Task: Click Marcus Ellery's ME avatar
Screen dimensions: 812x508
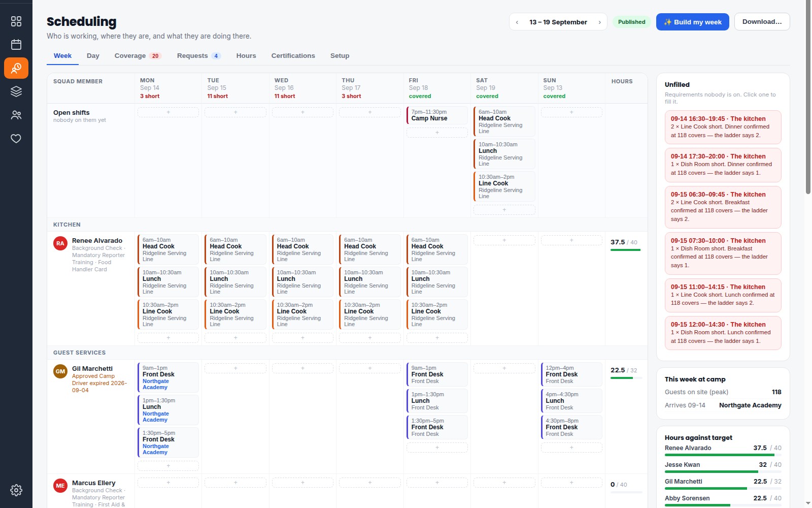Action: coord(60,486)
